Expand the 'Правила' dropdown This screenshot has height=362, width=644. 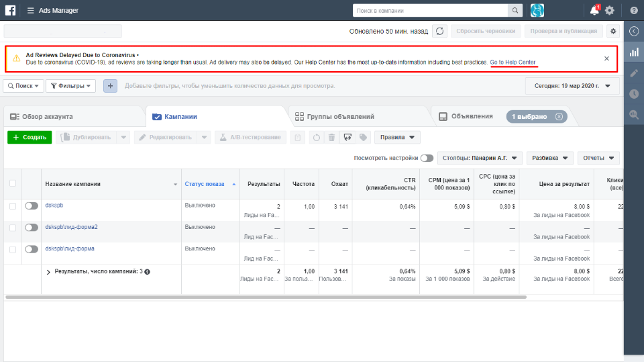pyautogui.click(x=396, y=137)
